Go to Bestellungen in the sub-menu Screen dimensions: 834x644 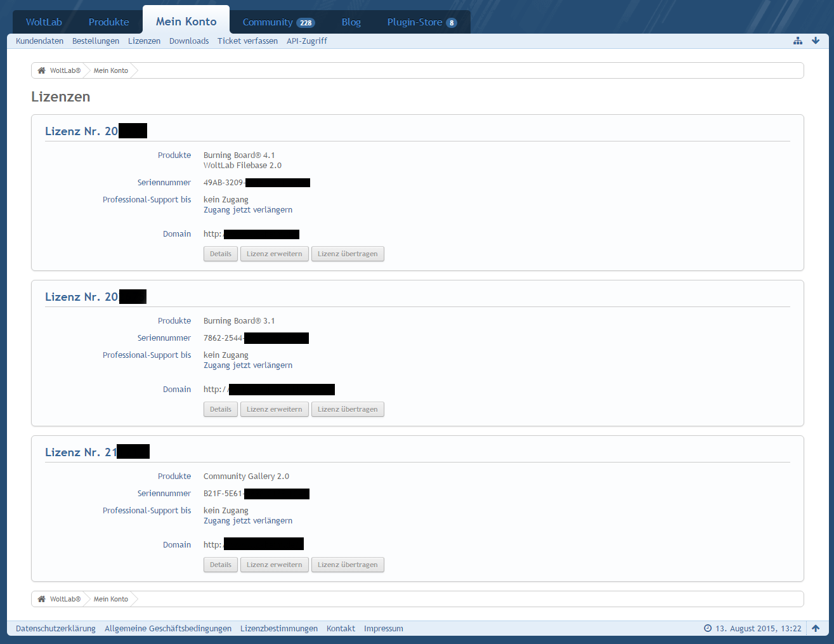[96, 41]
